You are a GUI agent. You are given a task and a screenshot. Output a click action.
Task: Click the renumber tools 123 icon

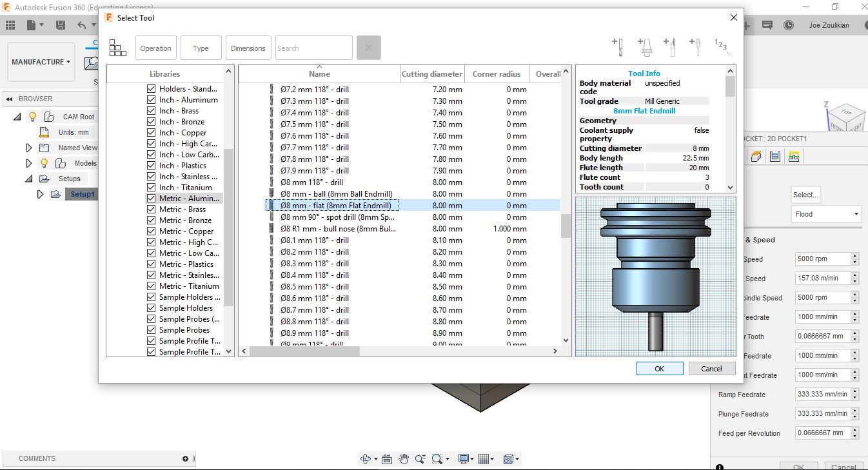721,46
